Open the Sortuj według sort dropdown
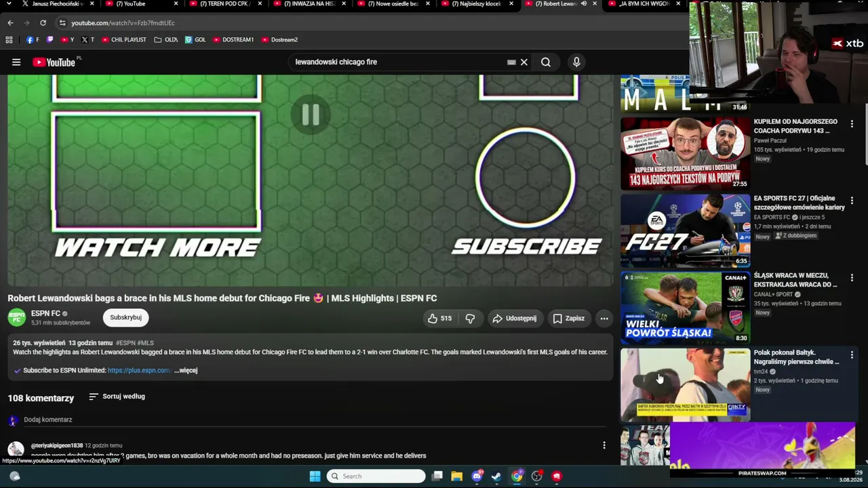This screenshot has height=488, width=868. click(x=117, y=396)
